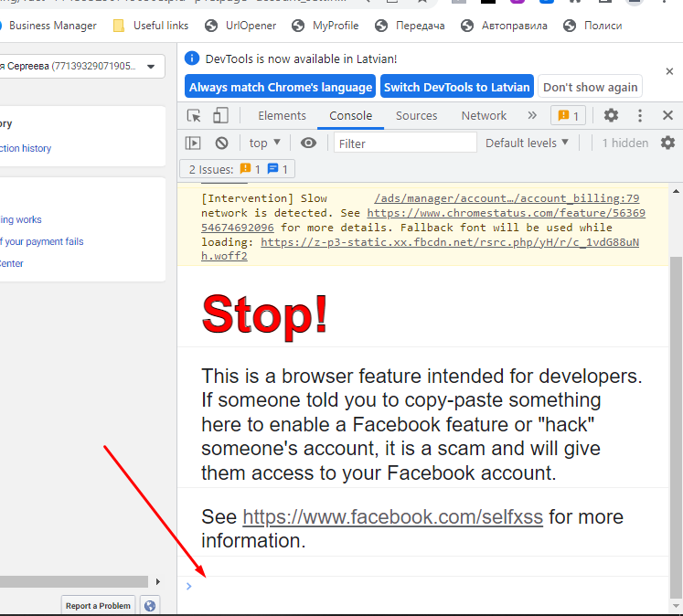This screenshot has width=683, height=616.
Task: Click Switch DevTools to Latvian button
Action: pos(456,87)
